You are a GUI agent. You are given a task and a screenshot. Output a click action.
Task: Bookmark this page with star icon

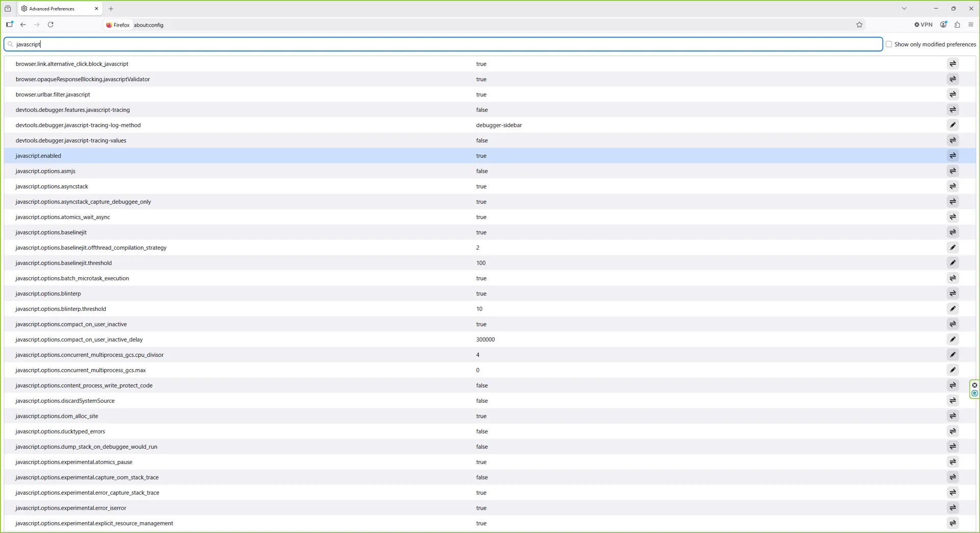click(x=860, y=25)
